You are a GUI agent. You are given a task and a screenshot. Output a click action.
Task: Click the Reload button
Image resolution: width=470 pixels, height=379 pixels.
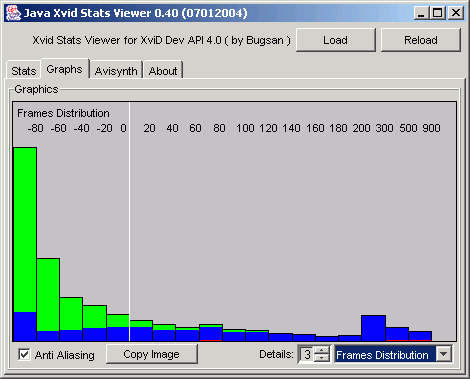(x=421, y=40)
